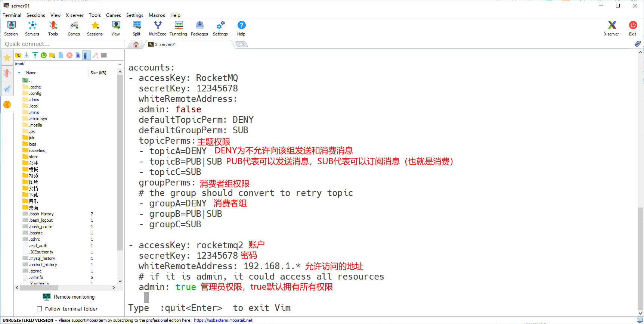Image resolution: width=644 pixels, height=324 pixels.
Task: Select the .mysql_history file
Action: click(39, 258)
